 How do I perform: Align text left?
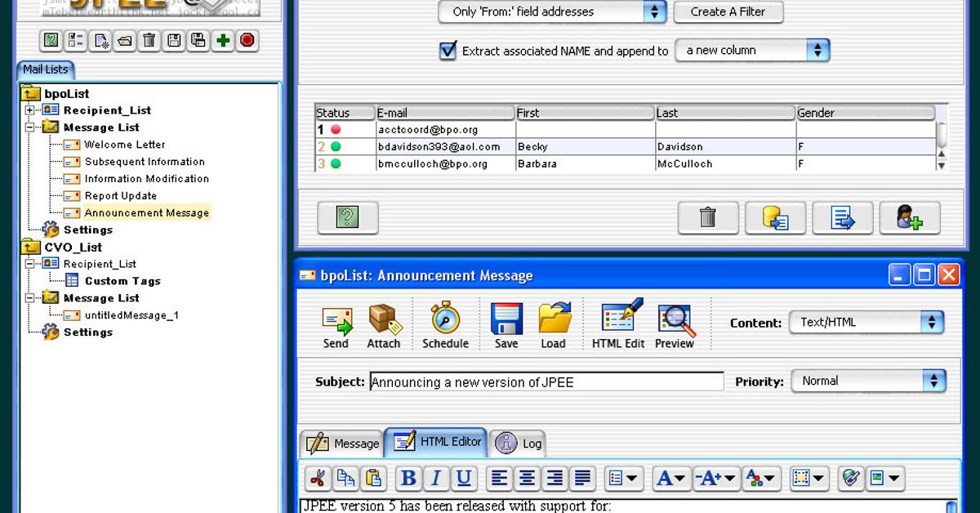coord(499,478)
